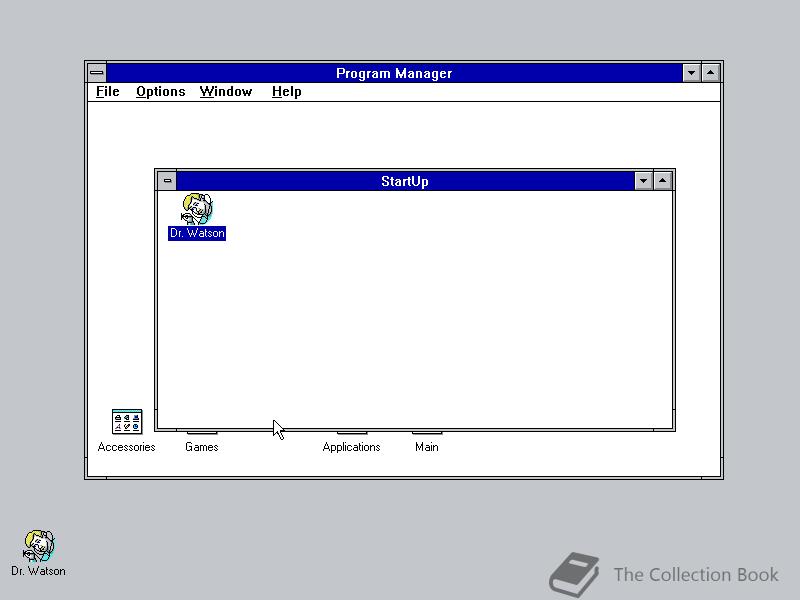This screenshot has width=800, height=600.
Task: Click the highlighted Dr. Watson label in StartUp
Action: [197, 233]
